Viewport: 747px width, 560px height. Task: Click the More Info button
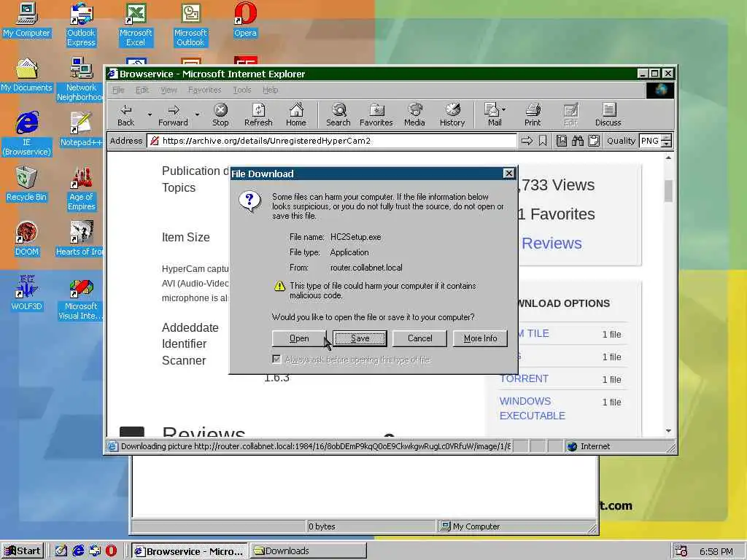[480, 338]
